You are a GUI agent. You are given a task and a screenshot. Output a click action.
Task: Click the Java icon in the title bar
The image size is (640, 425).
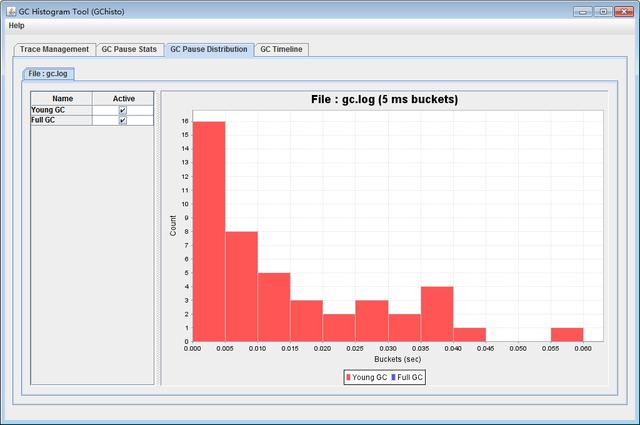[11, 11]
